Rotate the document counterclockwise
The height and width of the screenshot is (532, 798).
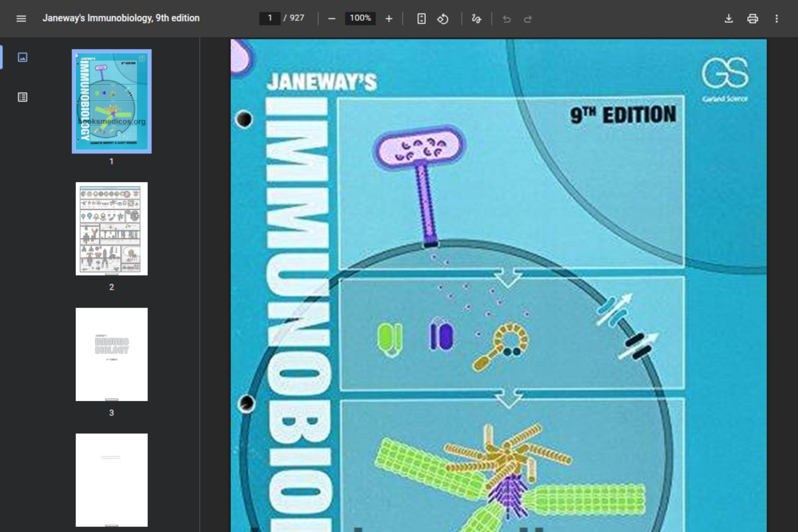coord(443,19)
